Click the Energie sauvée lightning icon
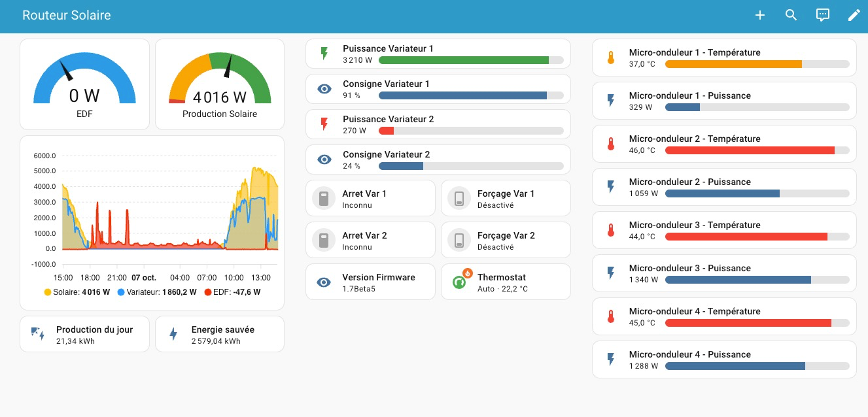 173,335
